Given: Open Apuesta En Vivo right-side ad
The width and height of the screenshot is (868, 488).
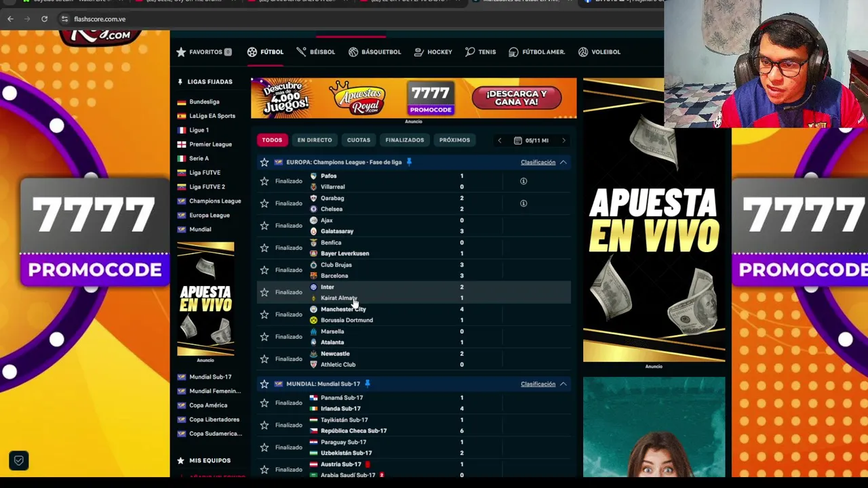Looking at the screenshot, I should click(654, 220).
